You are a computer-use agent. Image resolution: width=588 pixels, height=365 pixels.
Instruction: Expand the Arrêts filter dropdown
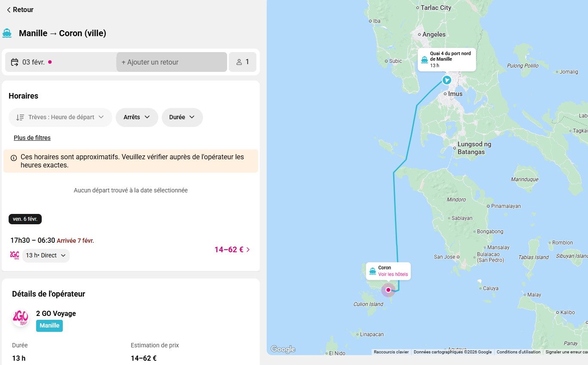click(137, 117)
